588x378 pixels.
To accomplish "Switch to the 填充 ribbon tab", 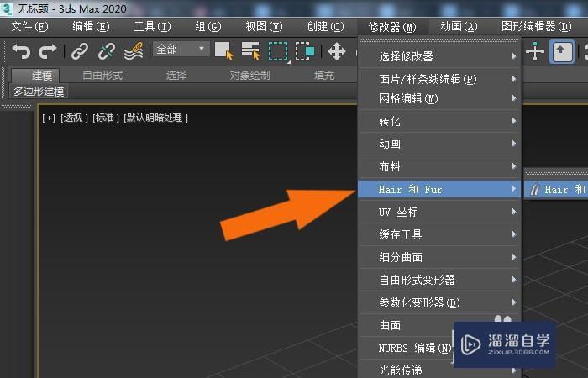I will [324, 76].
